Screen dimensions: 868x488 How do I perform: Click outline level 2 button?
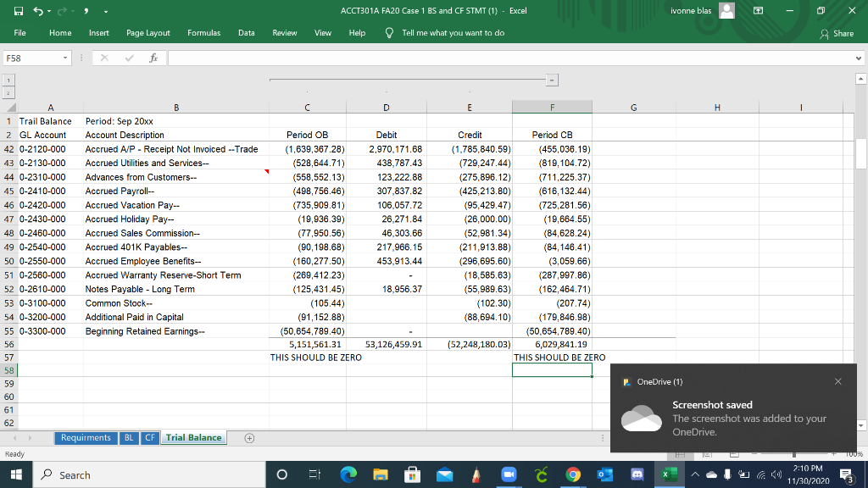click(8, 93)
